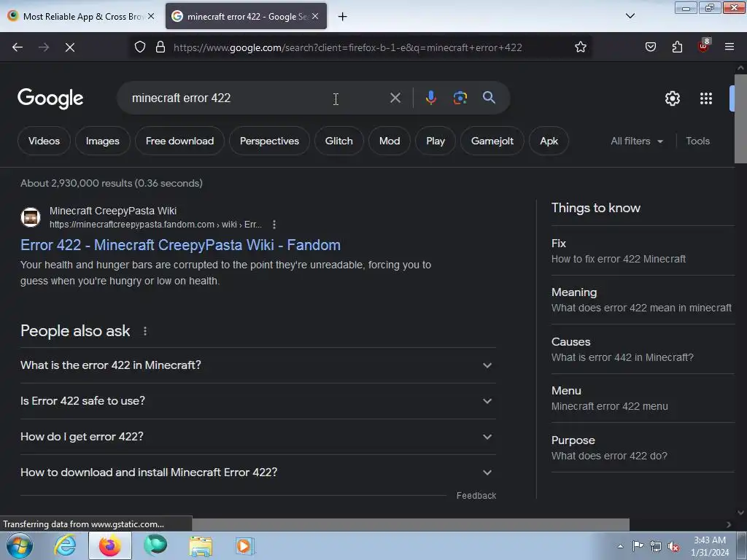
Task: Open People also ask options menu
Action: tap(145, 331)
